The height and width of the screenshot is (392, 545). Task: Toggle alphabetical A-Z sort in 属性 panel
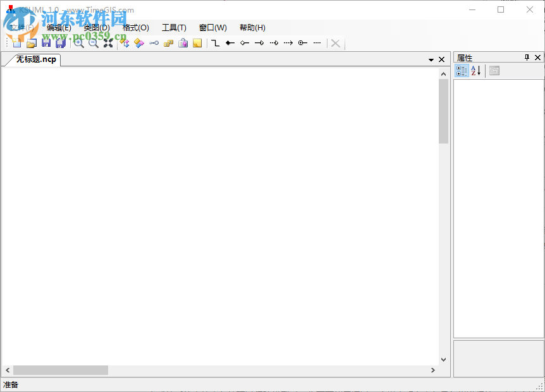pos(476,71)
